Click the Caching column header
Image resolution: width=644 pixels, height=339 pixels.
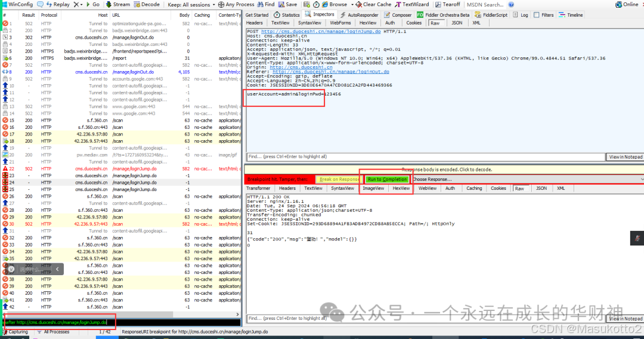point(202,15)
